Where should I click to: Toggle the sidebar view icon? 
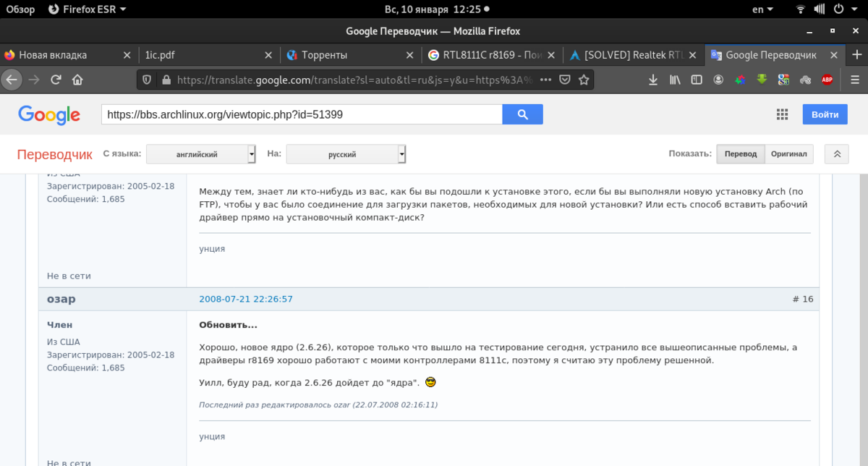coord(697,80)
